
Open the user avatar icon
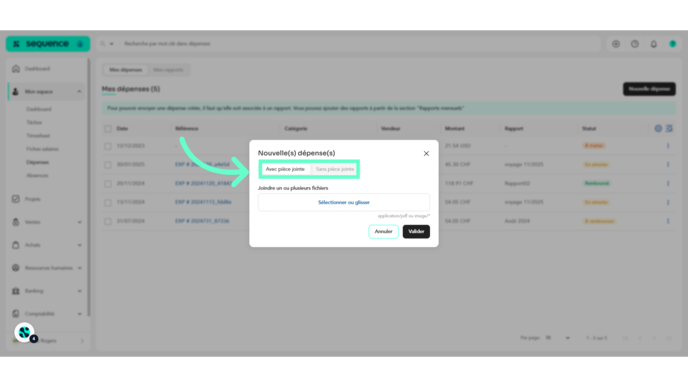point(672,44)
